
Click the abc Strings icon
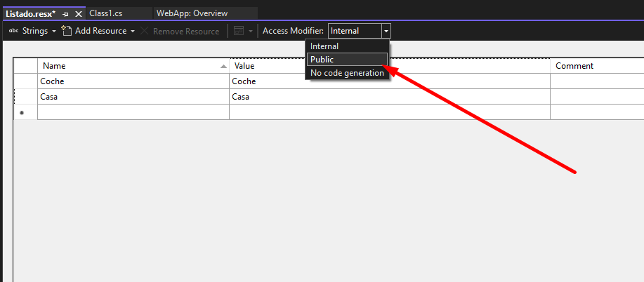13,31
